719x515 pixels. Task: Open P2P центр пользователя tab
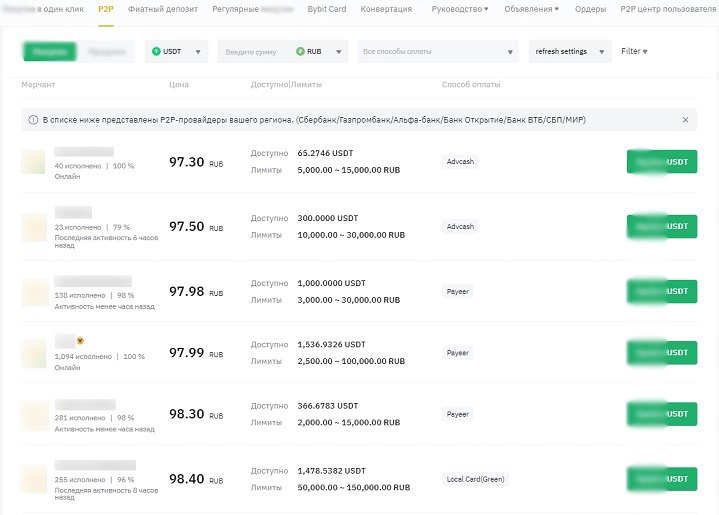pos(668,9)
